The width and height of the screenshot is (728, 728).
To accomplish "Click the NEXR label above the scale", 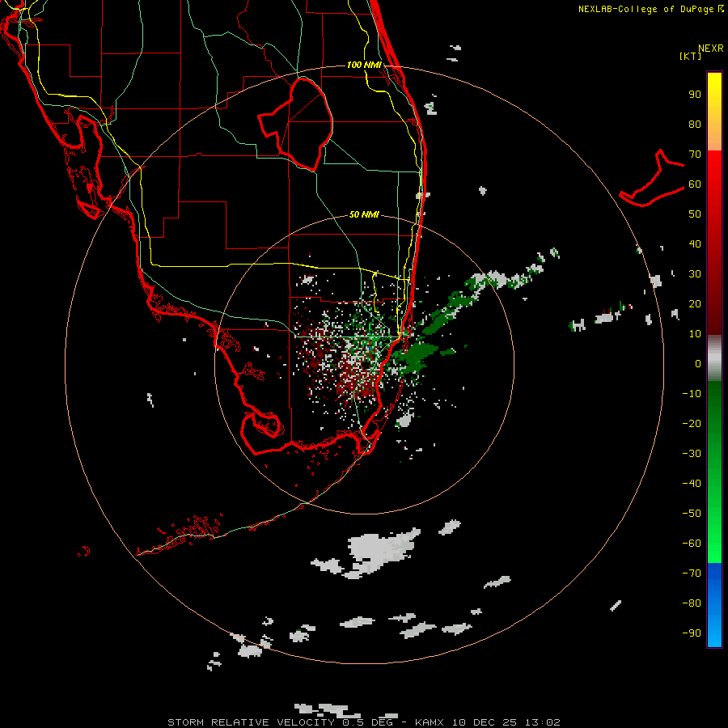I will tap(711, 49).
